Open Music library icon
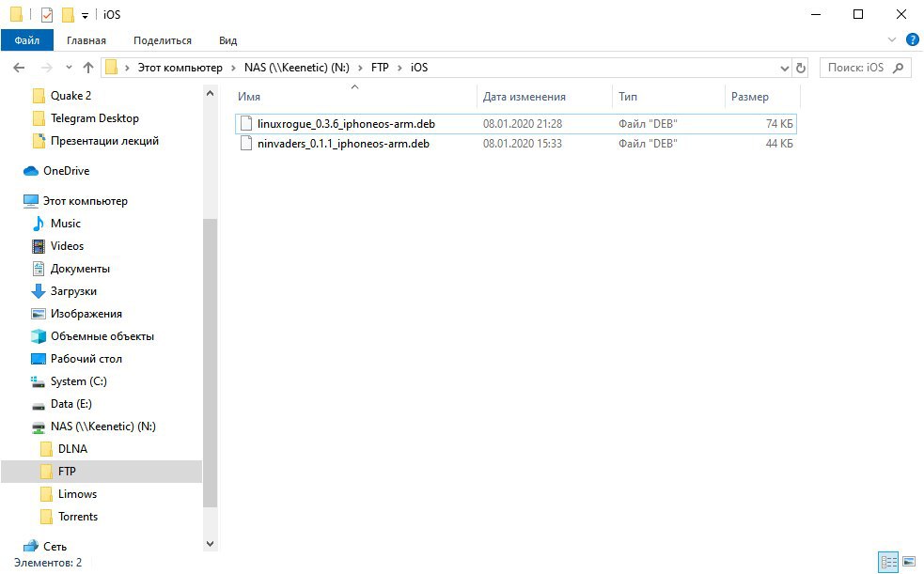The height and width of the screenshot is (574, 924). pos(39,224)
